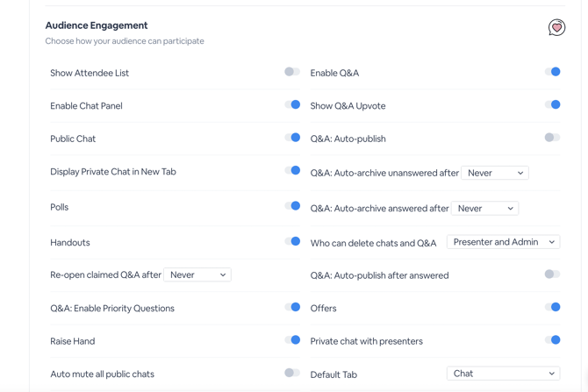Disable the Polls toggle

(x=292, y=206)
